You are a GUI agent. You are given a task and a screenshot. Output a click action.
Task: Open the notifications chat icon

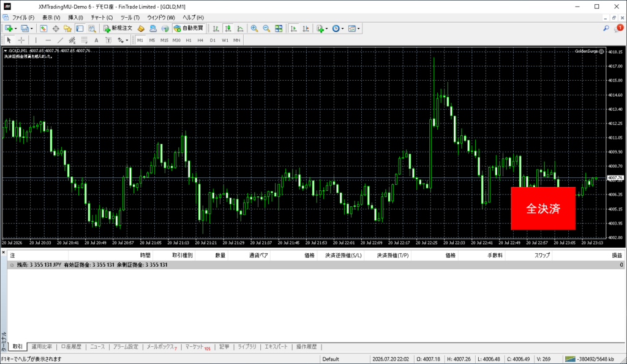[618, 28]
